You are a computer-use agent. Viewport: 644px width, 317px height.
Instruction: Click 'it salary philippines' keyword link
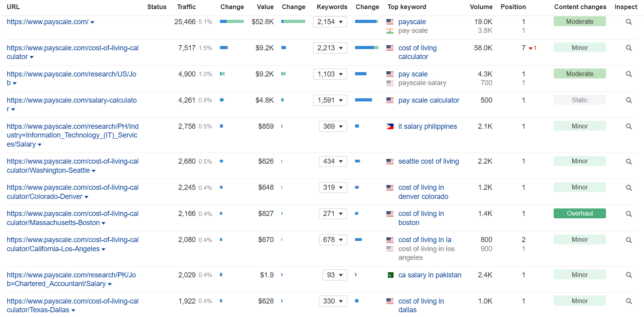pos(428,126)
